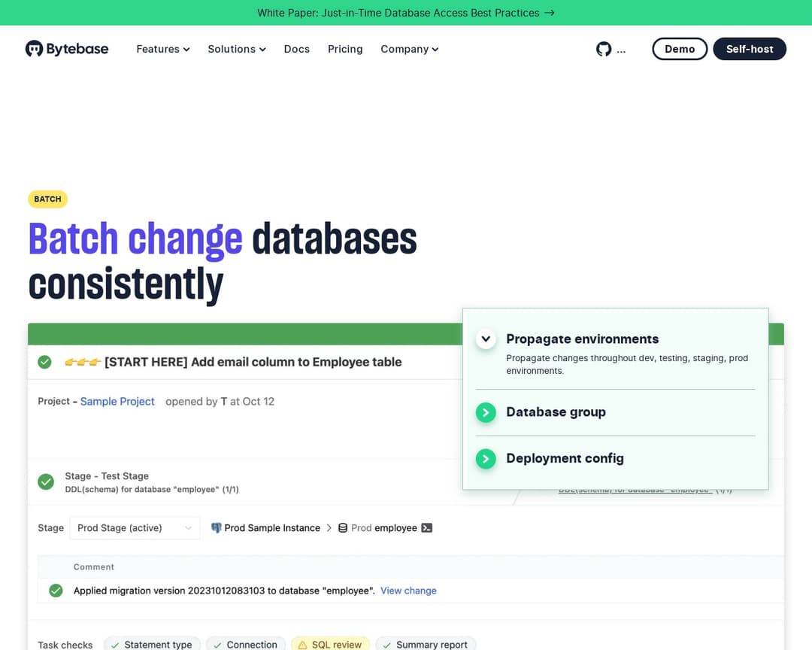Open the White Paper announcement banner
Viewport: 812px width, 650px height.
[x=406, y=13]
